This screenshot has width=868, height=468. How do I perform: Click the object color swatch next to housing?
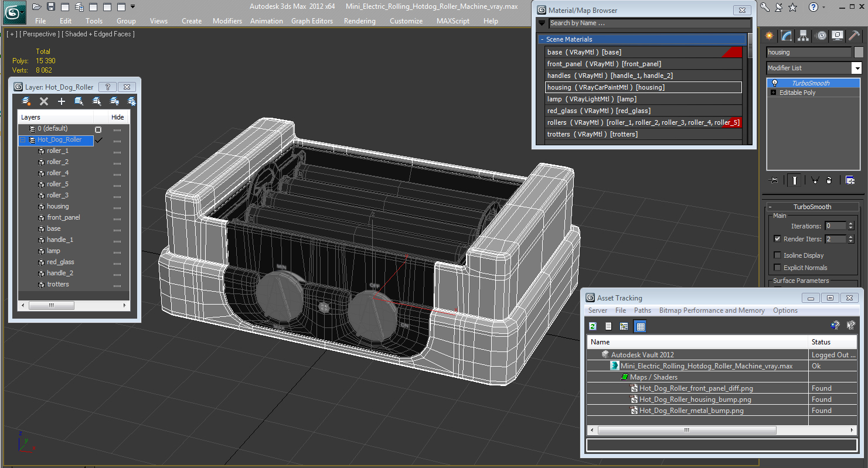pos(859,52)
